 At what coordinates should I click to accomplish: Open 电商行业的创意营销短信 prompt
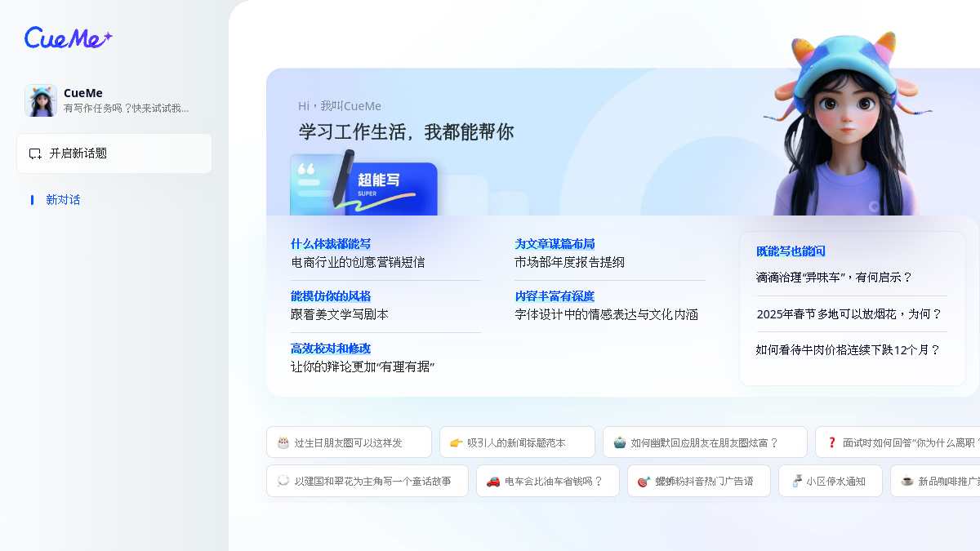point(358,263)
